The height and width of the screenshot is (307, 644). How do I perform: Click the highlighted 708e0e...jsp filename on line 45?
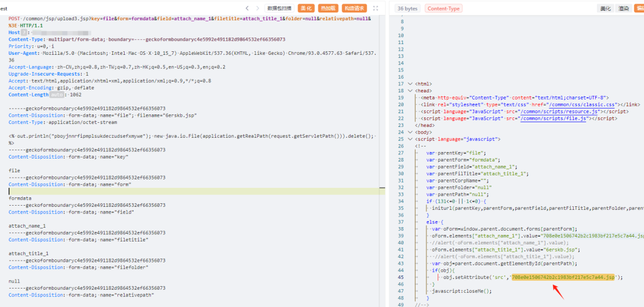tap(563, 277)
